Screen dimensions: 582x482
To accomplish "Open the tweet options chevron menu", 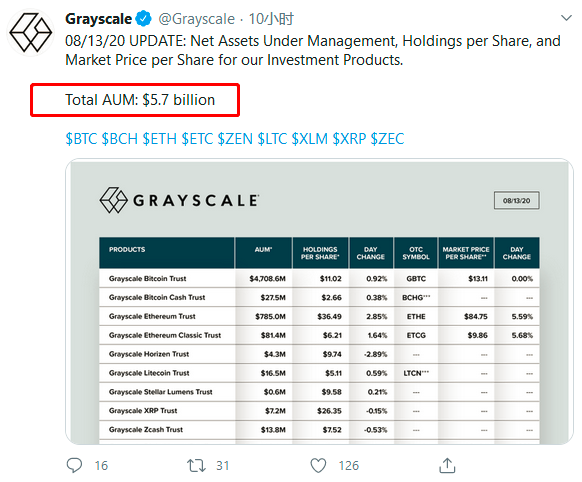I will point(566,17).
